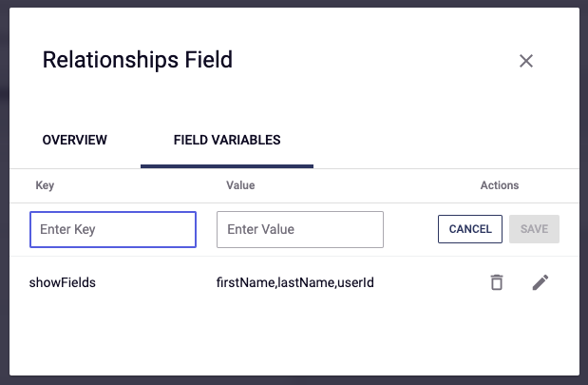Click the firstName,lastName,userId value cell
The width and height of the screenshot is (588, 385).
pos(295,282)
